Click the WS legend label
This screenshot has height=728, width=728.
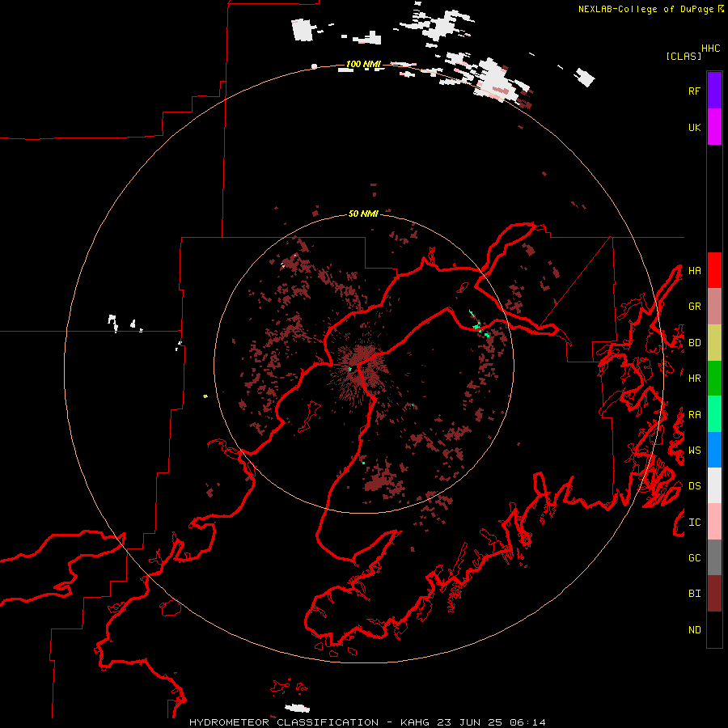pos(694,451)
